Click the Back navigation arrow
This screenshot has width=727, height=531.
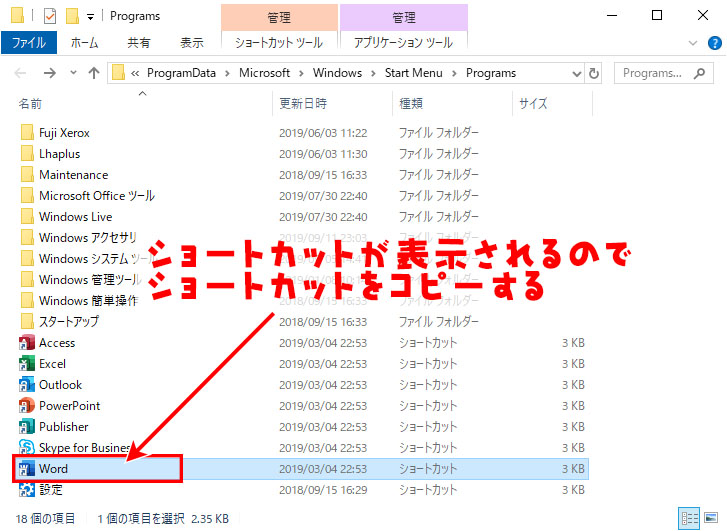pos(20,73)
